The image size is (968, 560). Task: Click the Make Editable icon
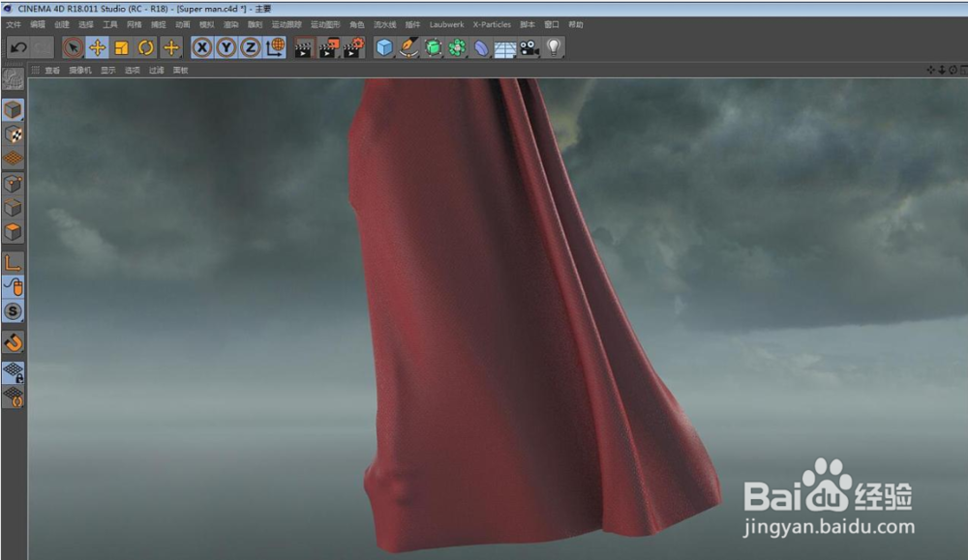13,79
